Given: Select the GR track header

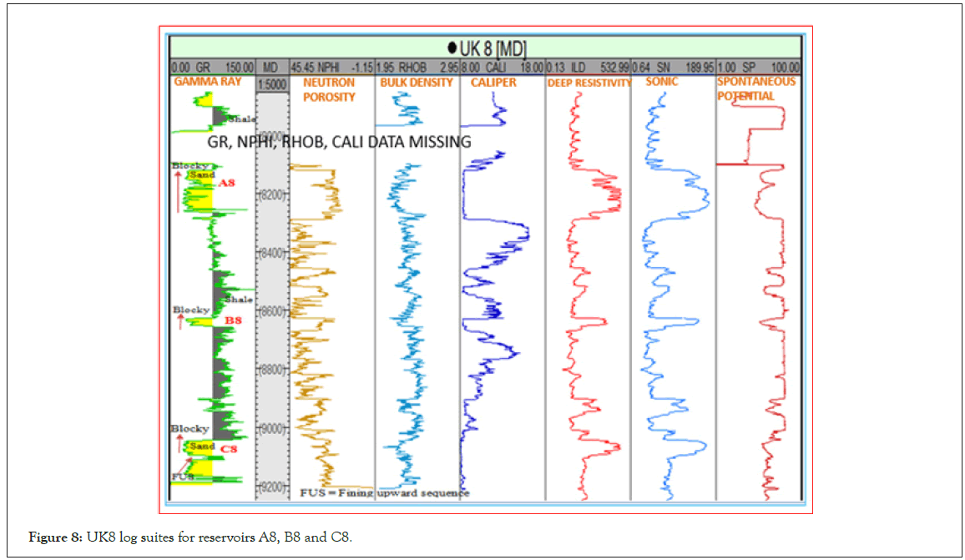Looking at the screenshot, I should pos(211,67).
